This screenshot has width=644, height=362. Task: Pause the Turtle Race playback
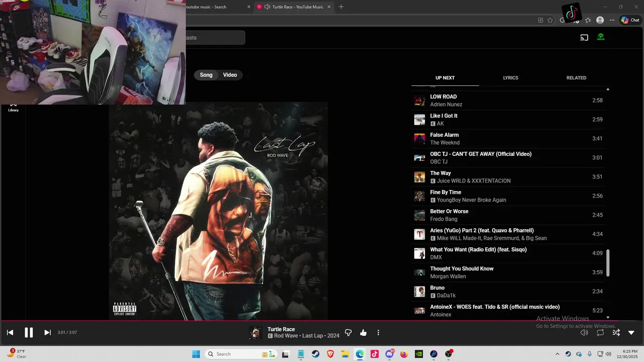point(29,332)
